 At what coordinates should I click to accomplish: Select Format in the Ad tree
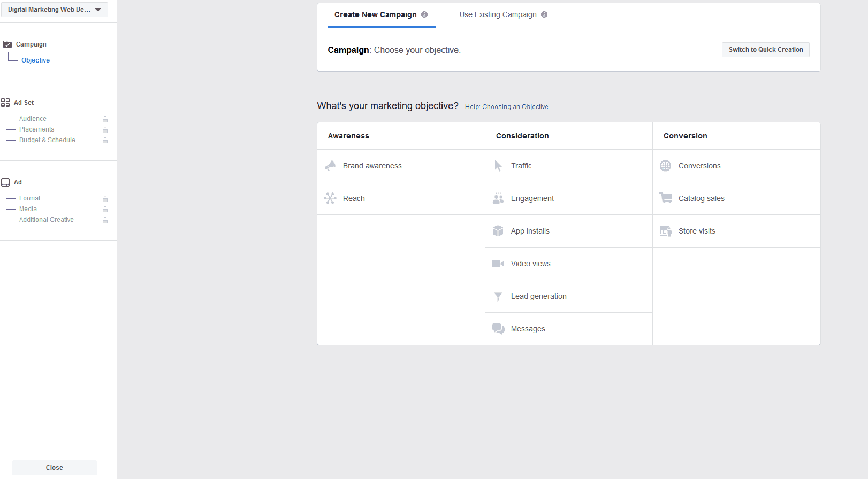click(x=30, y=198)
